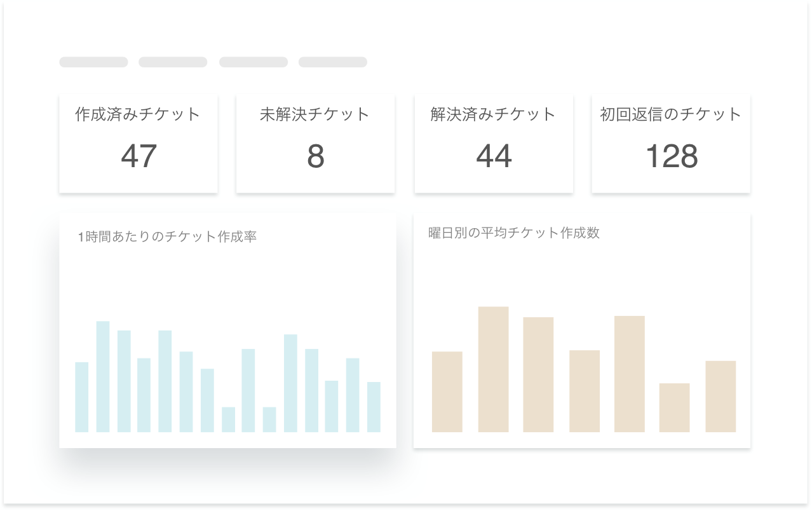Image resolution: width=812 pixels, height=511 pixels.
Task: Click the number 44 in resolved tickets
Action: coord(494,156)
